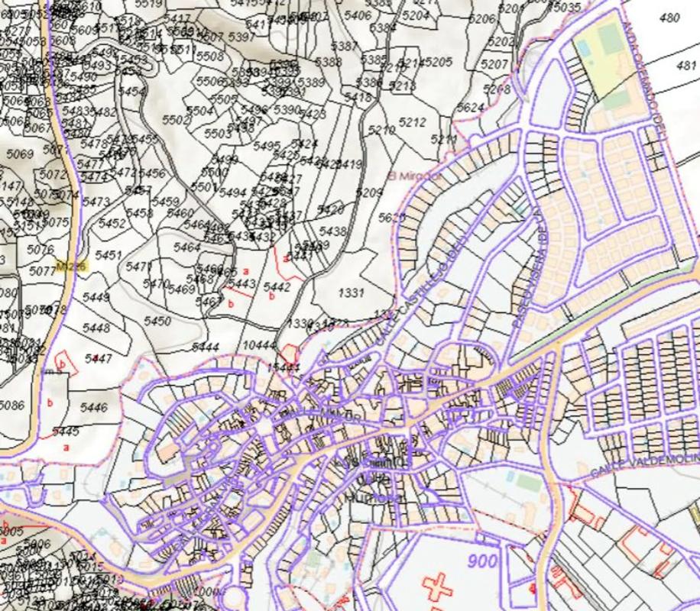Select rural parcel 480
This screenshot has width=700, height=611.
click(x=669, y=18)
